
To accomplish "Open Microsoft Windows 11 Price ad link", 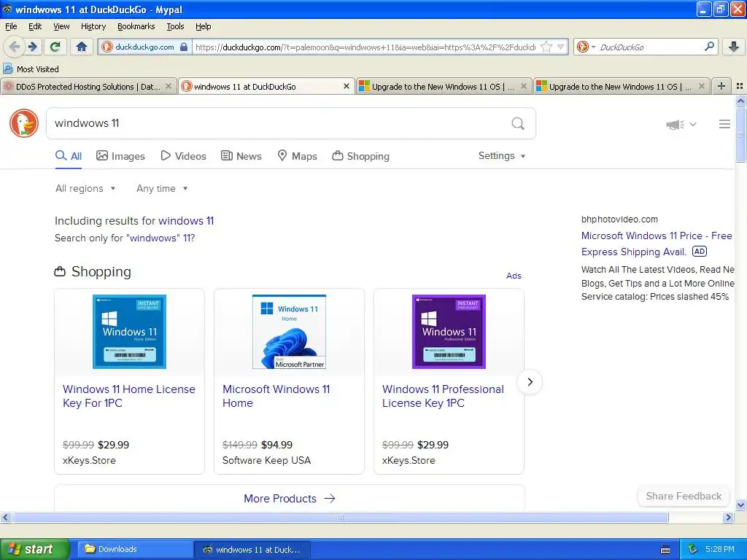I will (657, 244).
